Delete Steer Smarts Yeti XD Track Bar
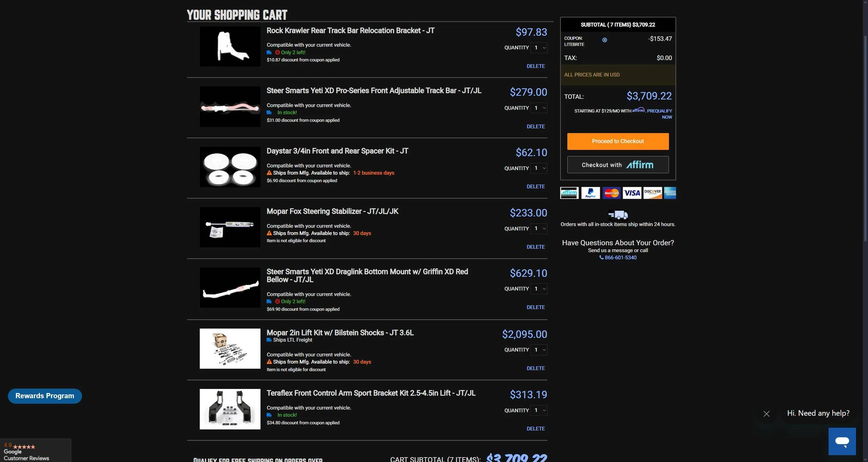 [536, 127]
